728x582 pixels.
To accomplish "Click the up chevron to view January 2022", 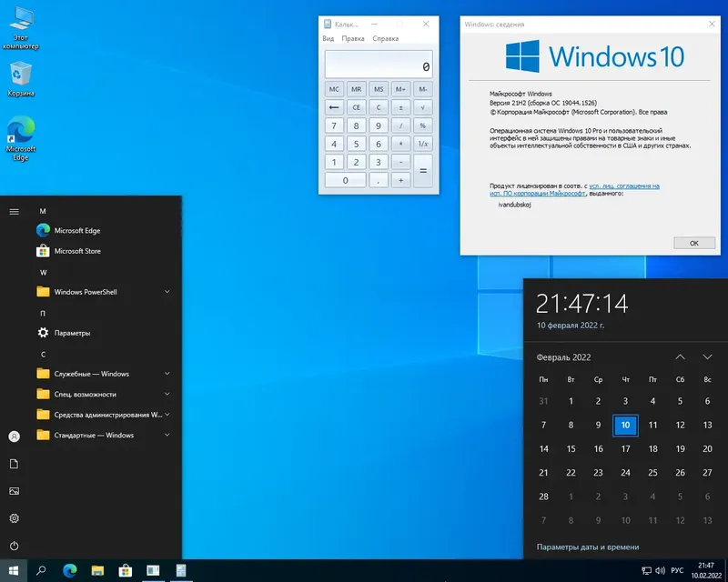I will 681,356.
